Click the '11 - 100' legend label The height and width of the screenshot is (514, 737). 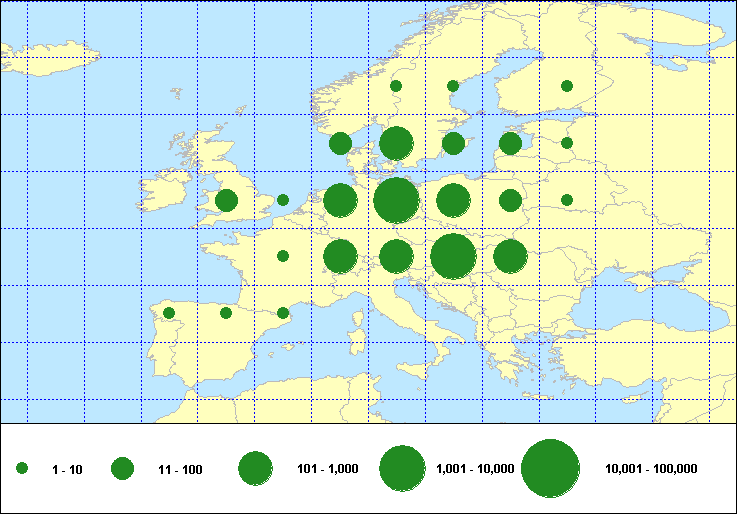click(x=180, y=469)
